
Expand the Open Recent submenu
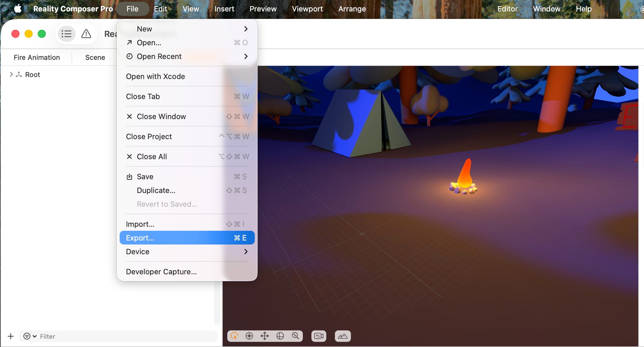[x=187, y=56]
